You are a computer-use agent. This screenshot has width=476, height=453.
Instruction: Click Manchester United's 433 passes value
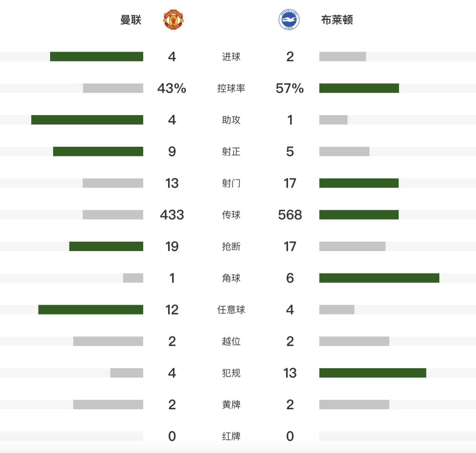coord(172,215)
